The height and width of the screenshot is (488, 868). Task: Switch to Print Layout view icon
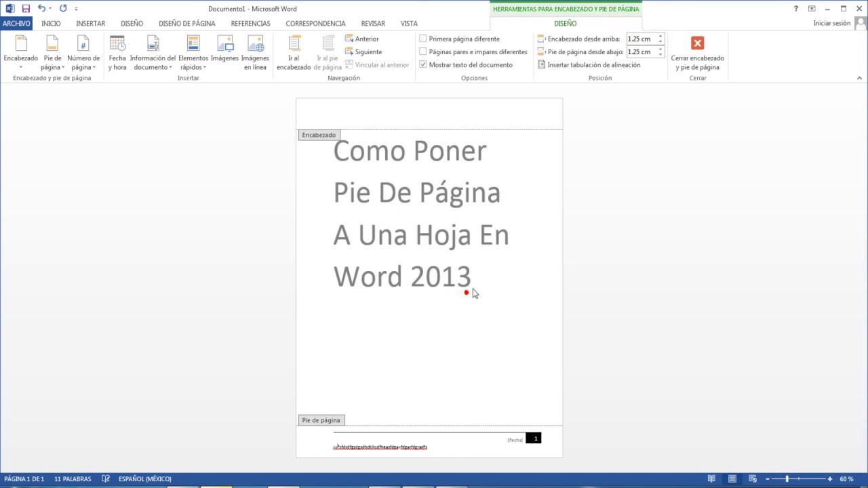tap(732, 479)
